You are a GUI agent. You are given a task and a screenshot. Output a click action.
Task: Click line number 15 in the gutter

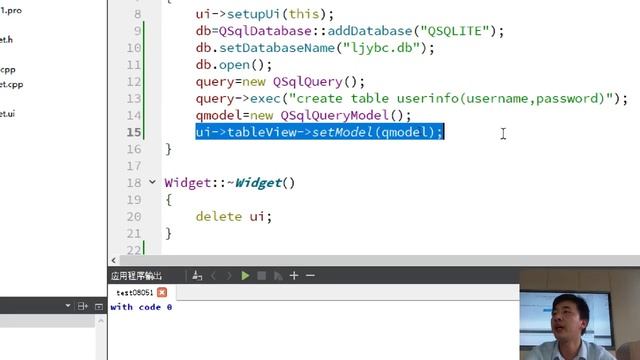134,132
